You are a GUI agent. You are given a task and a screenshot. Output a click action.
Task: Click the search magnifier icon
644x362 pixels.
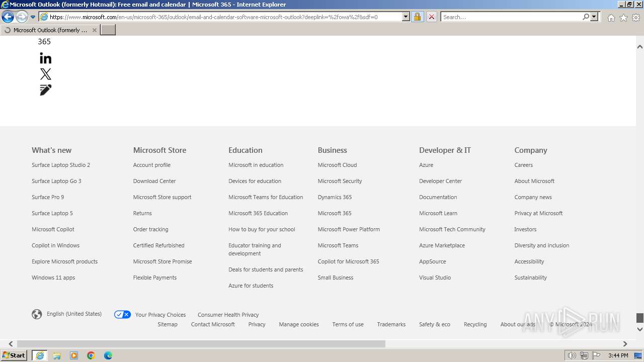coord(586,17)
